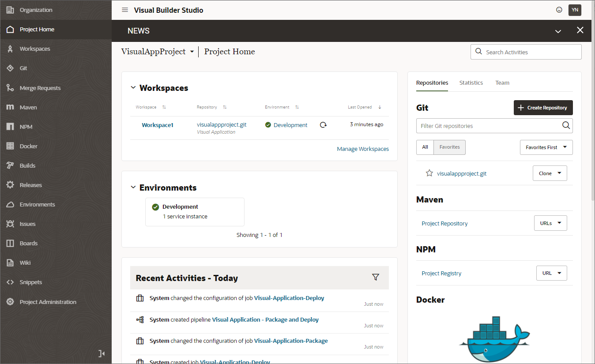Image resolution: width=595 pixels, height=364 pixels.
Task: Open the feedback smiley icon
Action: 559,10
